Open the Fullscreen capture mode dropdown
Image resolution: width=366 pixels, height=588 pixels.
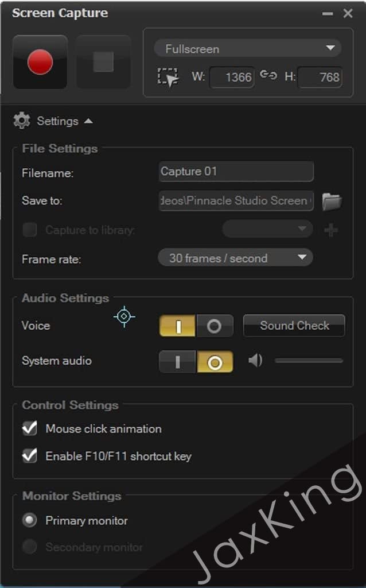[247, 49]
